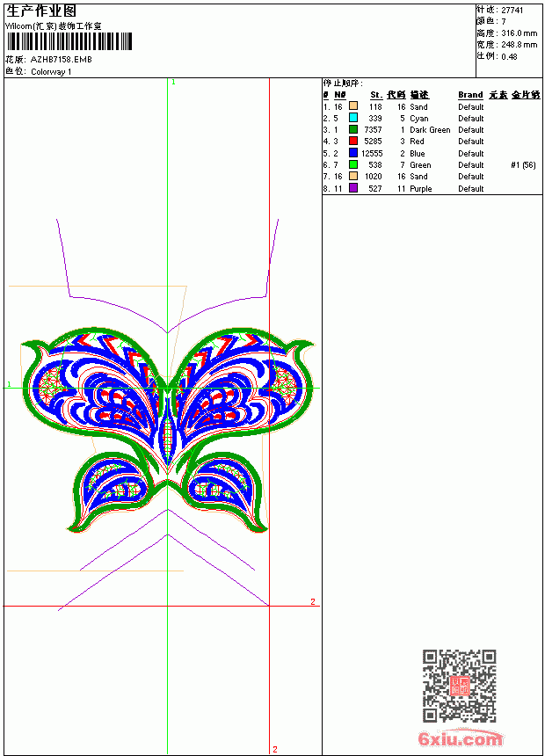Click the red stamp inside QR code

pyautogui.click(x=459, y=686)
